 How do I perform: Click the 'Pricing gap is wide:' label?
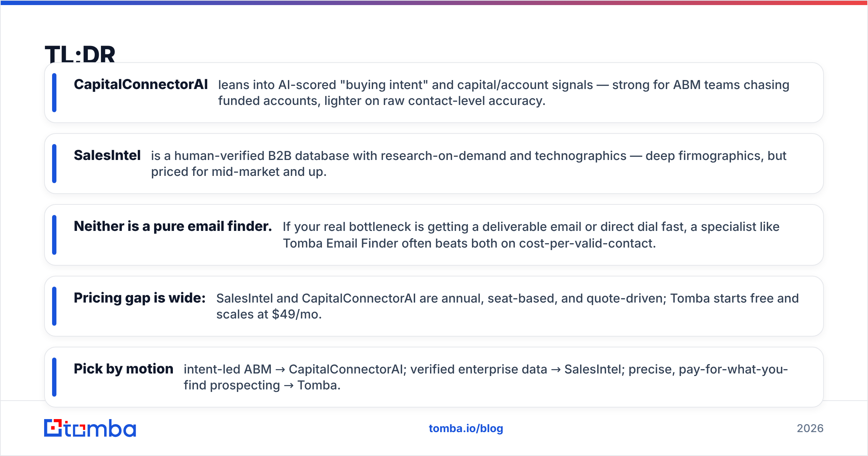[x=140, y=298]
